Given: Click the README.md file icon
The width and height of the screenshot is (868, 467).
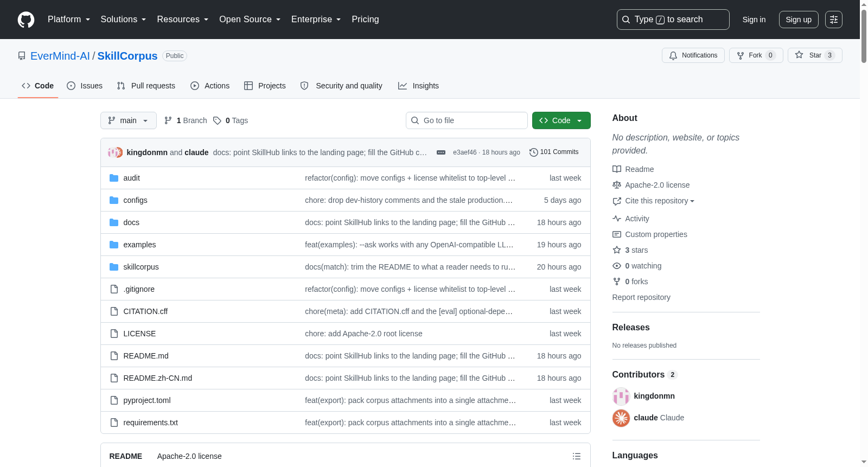Looking at the screenshot, I should click(x=114, y=356).
